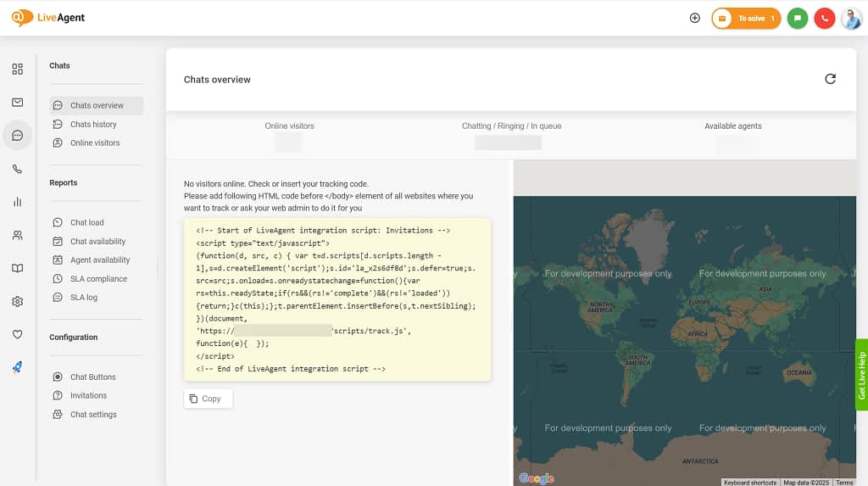Screen dimensions: 868x486
Task: Select Chats overview menu item
Action: 97,105
